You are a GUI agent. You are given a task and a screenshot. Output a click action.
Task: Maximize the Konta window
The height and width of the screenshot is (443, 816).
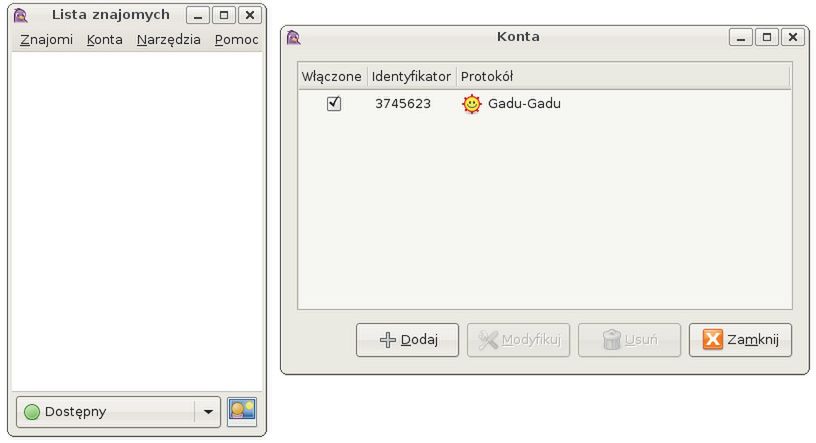pyautogui.click(x=767, y=37)
